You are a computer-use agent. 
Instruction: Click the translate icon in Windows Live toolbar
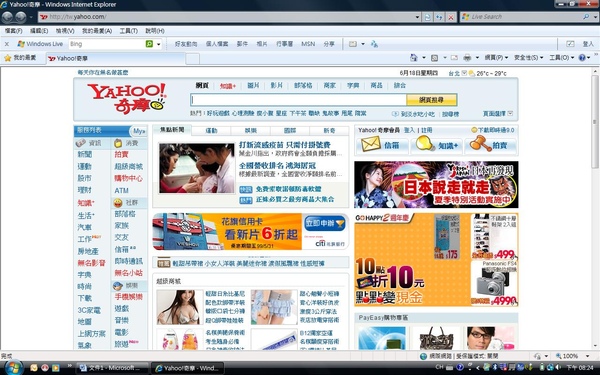click(x=374, y=44)
